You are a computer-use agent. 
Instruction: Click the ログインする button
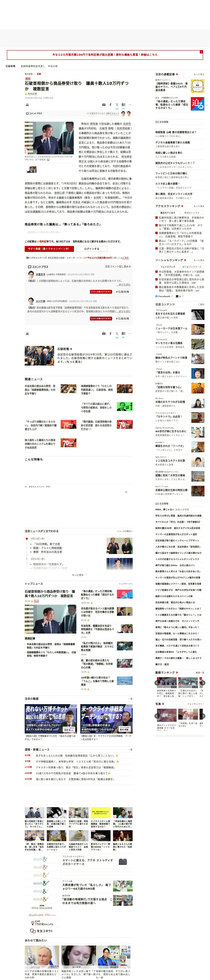[91, 249]
